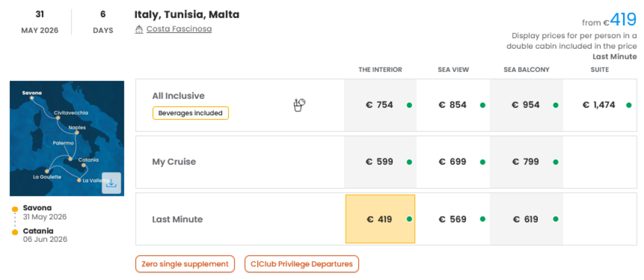Click the C|Club Privilege Departures button
644x280 pixels.
301,264
